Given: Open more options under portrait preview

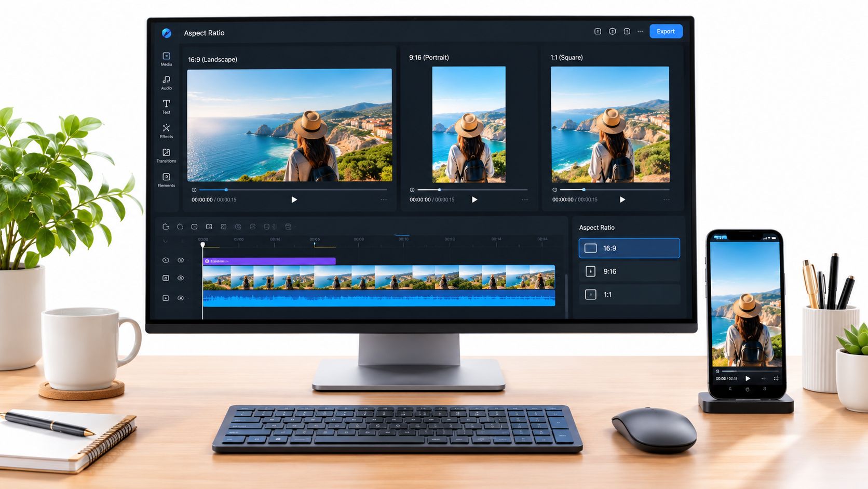Looking at the screenshot, I should pos(525,200).
